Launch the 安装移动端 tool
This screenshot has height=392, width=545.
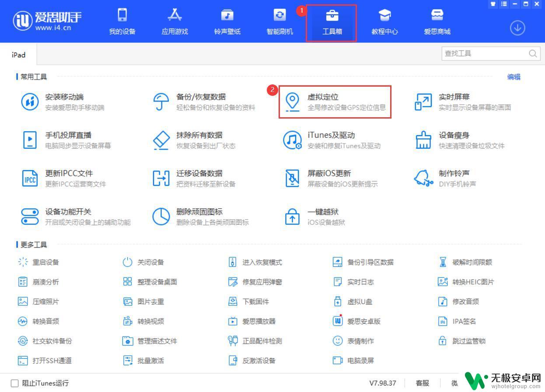pos(63,102)
